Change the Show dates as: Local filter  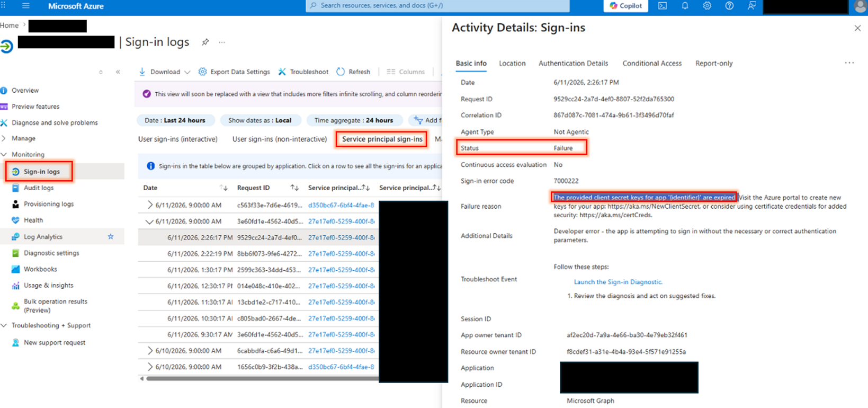pos(259,120)
